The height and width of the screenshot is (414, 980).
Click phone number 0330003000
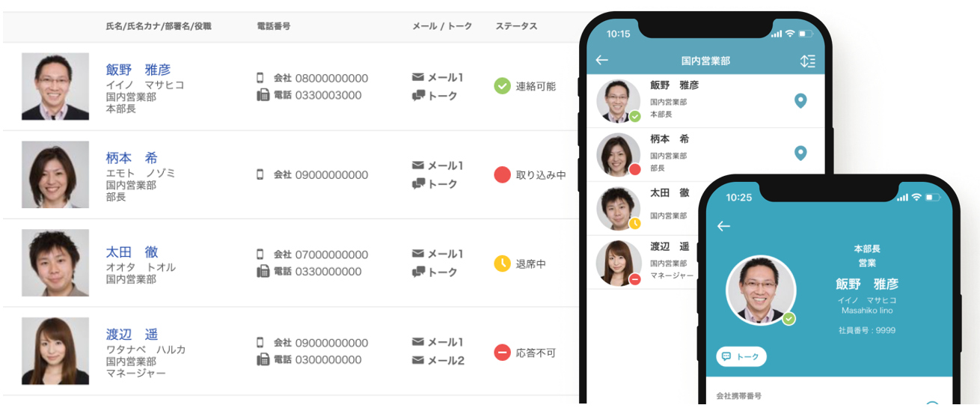point(328,95)
